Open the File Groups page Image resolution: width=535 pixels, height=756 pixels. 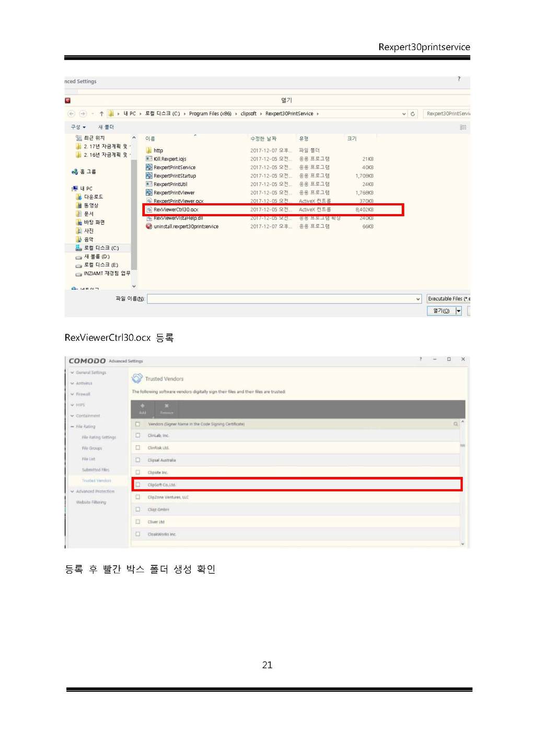click(92, 448)
